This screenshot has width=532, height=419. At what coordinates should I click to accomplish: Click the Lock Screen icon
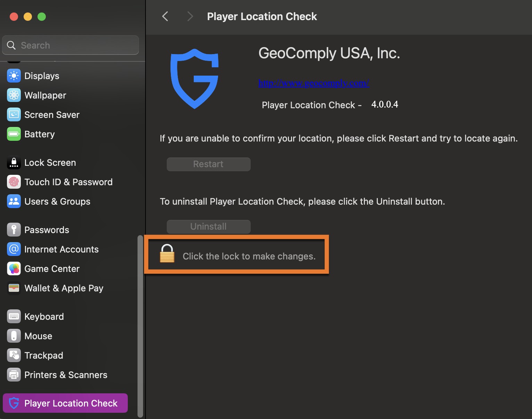tap(14, 162)
